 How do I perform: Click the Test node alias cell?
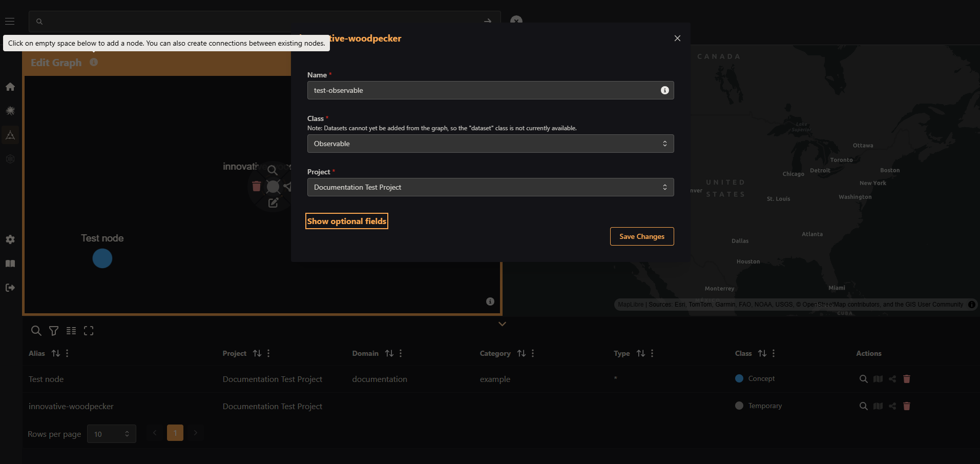point(46,379)
